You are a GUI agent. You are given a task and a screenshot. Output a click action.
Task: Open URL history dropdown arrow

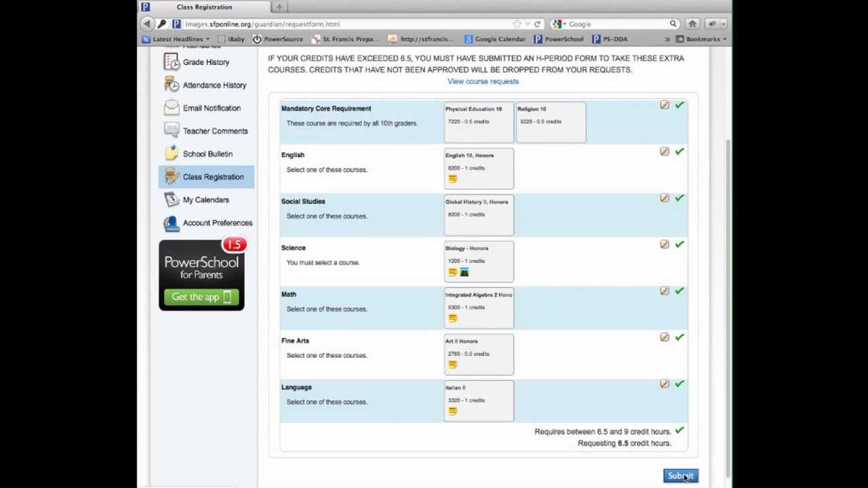[527, 24]
